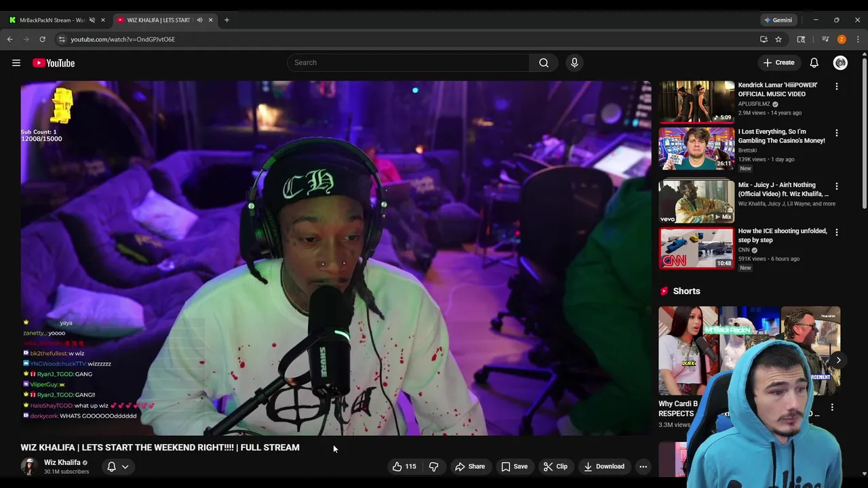The image size is (868, 488).
Task: Open Chrome three-dot menu
Action: pyautogui.click(x=858, y=39)
